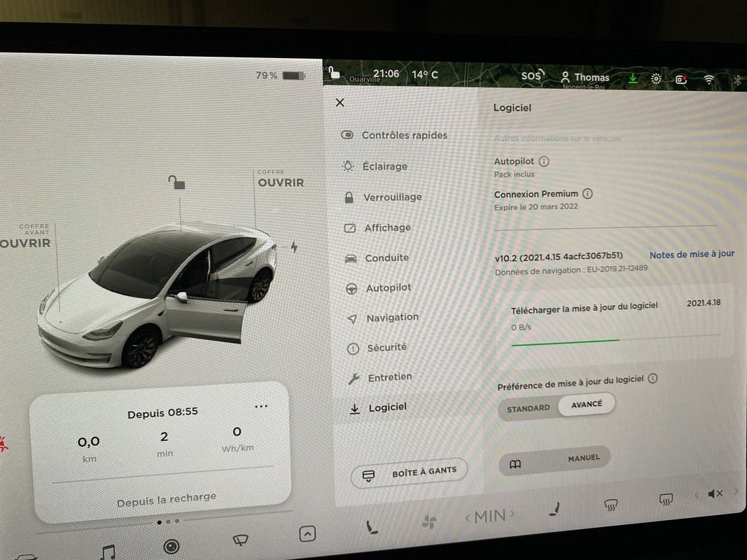This screenshot has height=560, width=747.
Task: Tap the Conduite car icon in sidebar
Action: point(351,258)
